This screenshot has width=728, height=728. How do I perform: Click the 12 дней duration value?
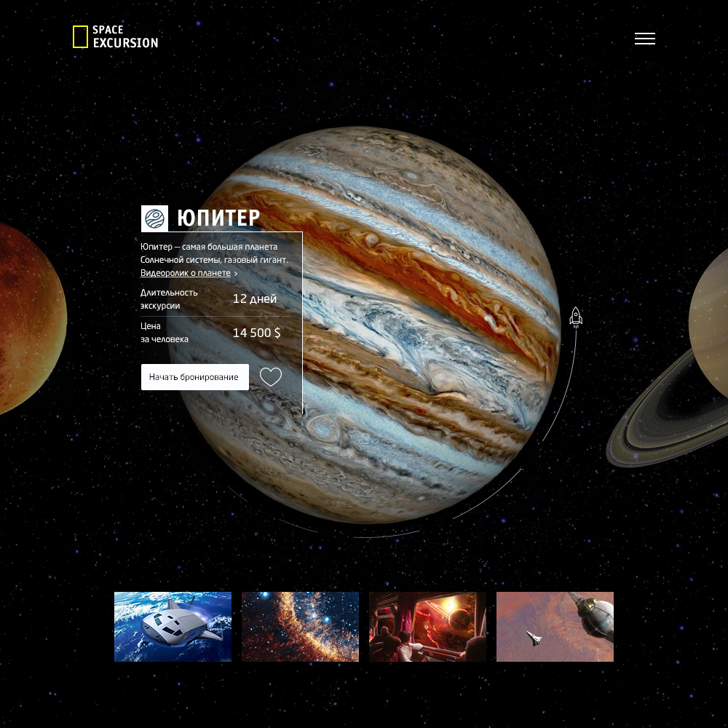[255, 298]
